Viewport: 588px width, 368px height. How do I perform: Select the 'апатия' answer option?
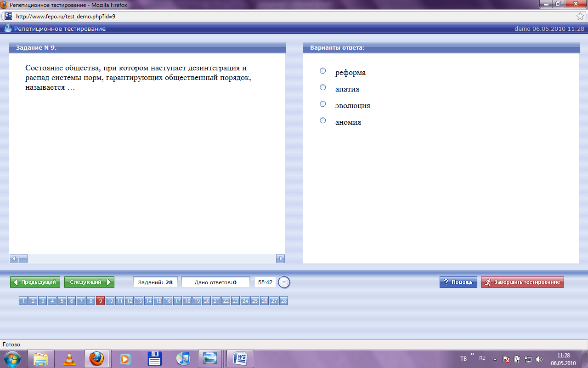tap(323, 87)
